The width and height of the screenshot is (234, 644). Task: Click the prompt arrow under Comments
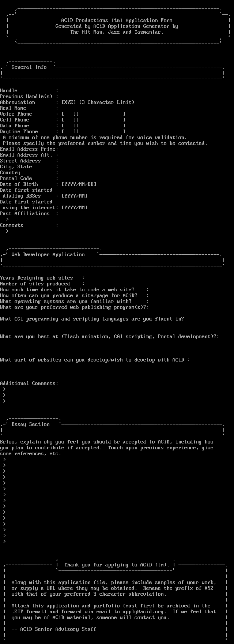tap(7, 231)
